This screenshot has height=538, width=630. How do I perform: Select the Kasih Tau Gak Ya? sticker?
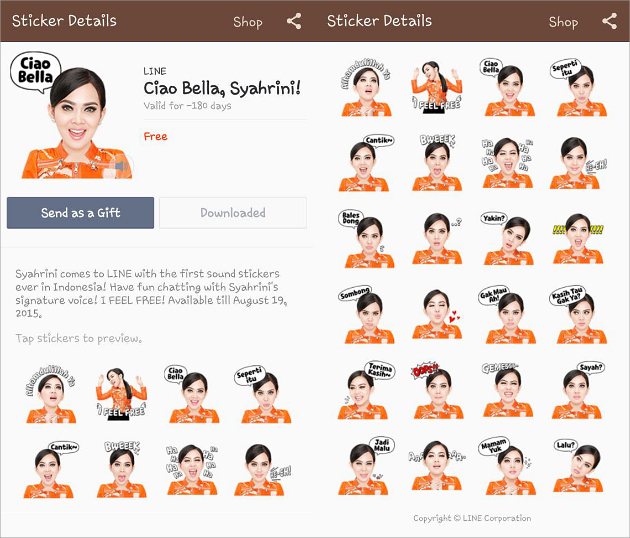point(579,315)
